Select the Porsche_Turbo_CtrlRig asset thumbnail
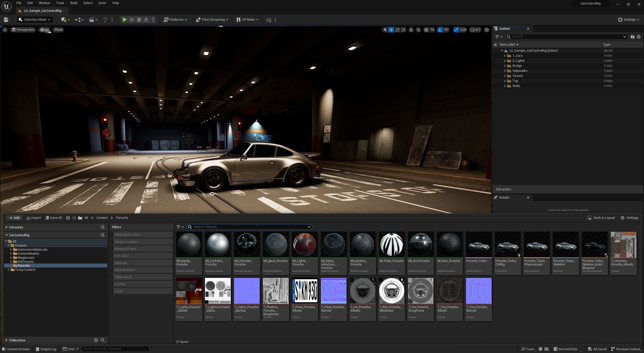This screenshot has width=644, height=353. tap(507, 245)
